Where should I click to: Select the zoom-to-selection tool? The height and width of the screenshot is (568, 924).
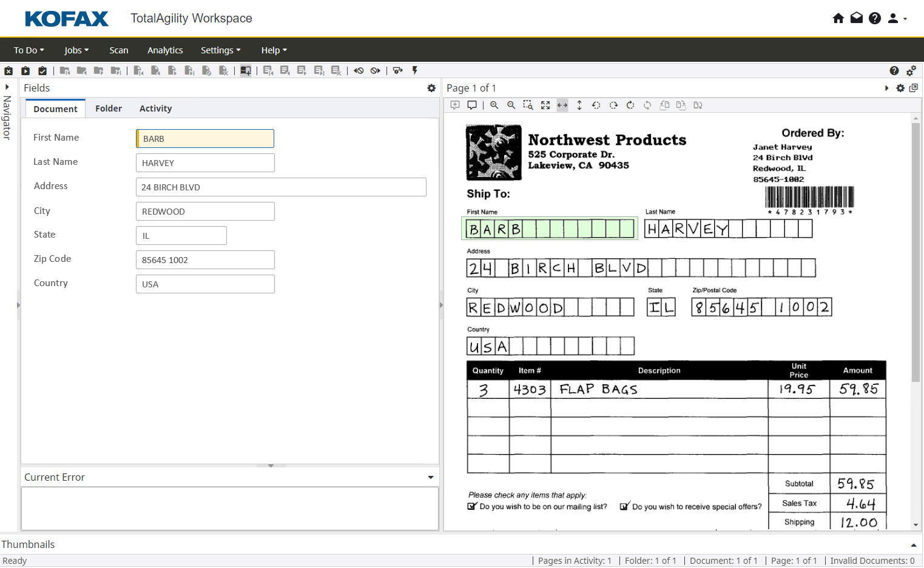click(x=528, y=105)
